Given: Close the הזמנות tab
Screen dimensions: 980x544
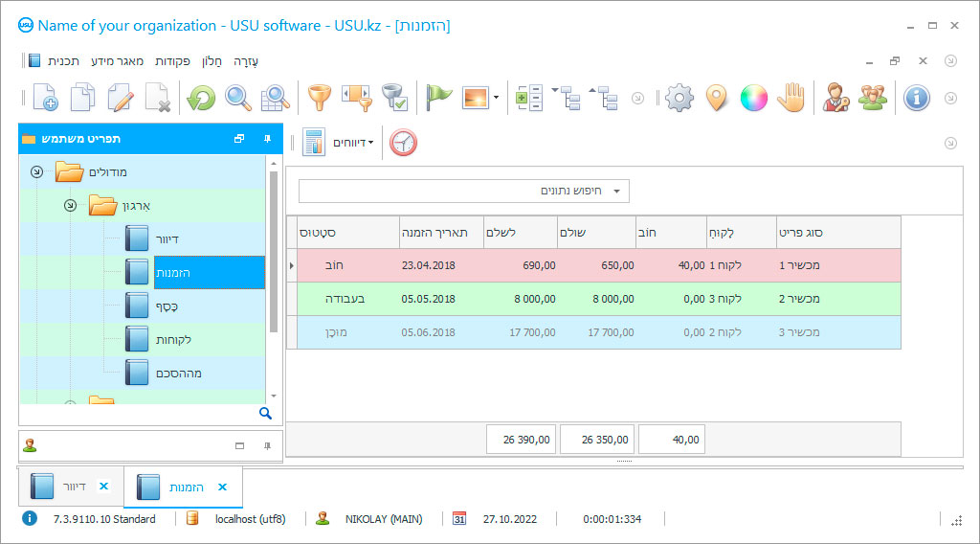Looking at the screenshot, I should 222,487.
